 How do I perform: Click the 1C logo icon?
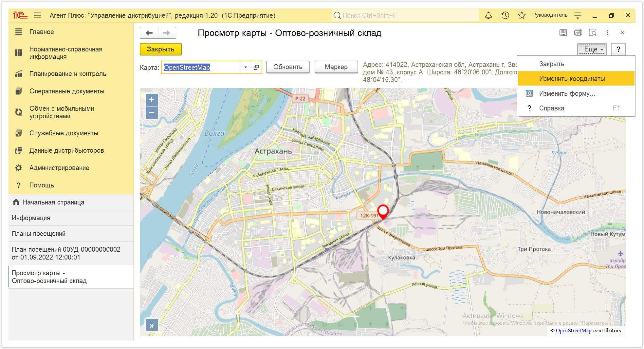20,15
